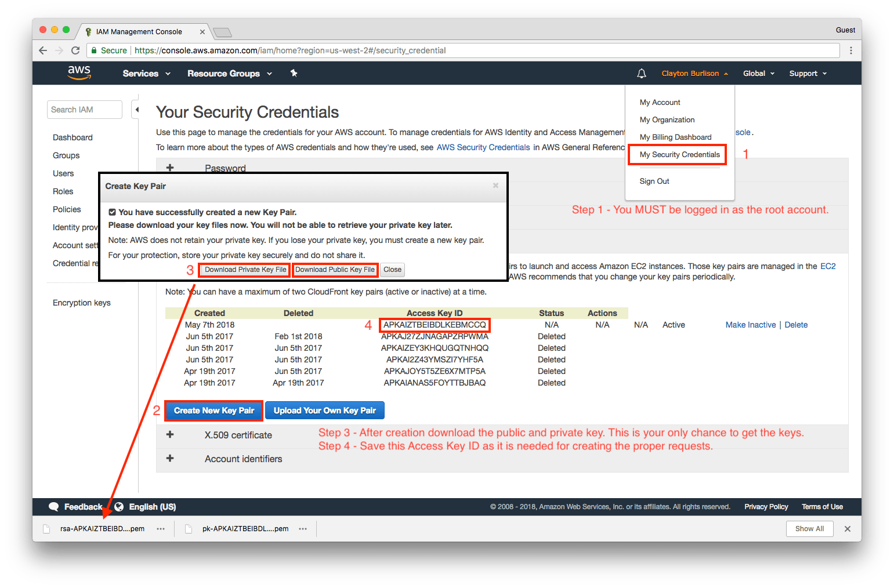
Task: Open the AWS Security Credentials link
Action: click(x=483, y=147)
